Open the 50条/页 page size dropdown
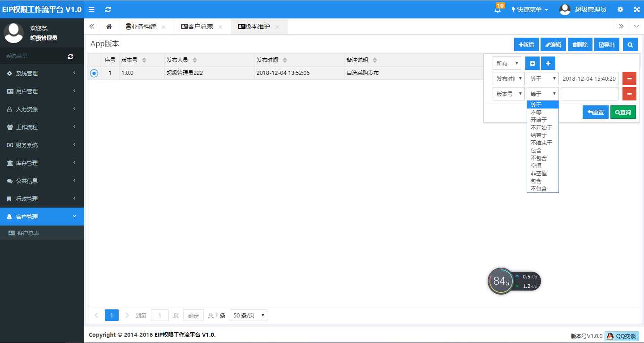 point(248,315)
